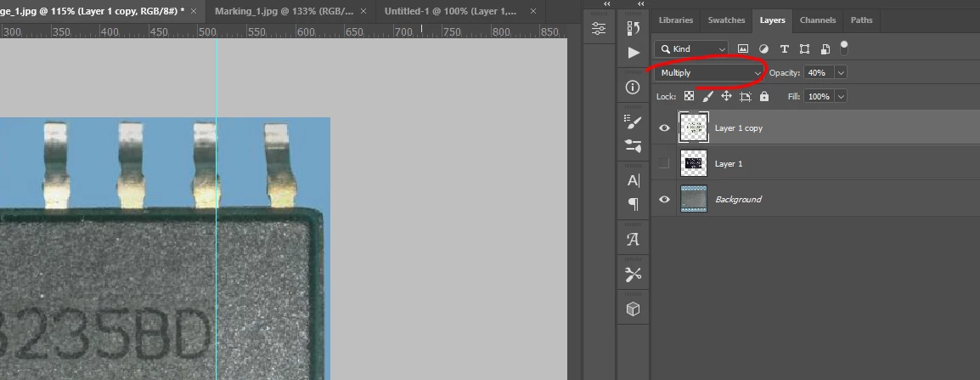The width and height of the screenshot is (980, 380).
Task: Open the Brushes panel icon
Action: coord(633,146)
